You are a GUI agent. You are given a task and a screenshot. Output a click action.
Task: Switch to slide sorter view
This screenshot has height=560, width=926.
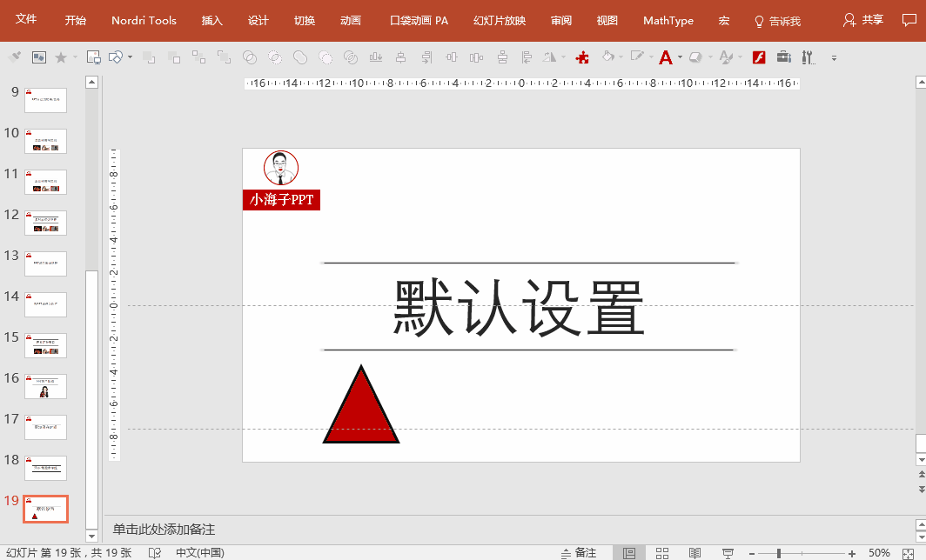[662, 553]
